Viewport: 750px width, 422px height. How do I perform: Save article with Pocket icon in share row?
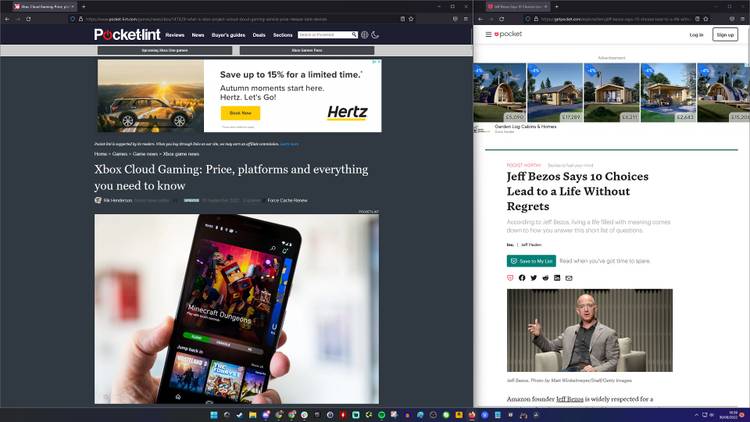pyautogui.click(x=510, y=278)
